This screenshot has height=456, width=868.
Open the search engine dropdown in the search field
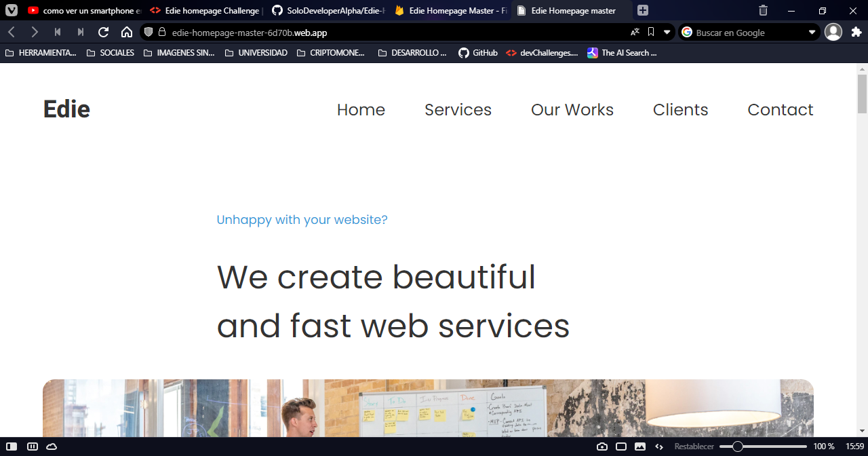click(812, 32)
